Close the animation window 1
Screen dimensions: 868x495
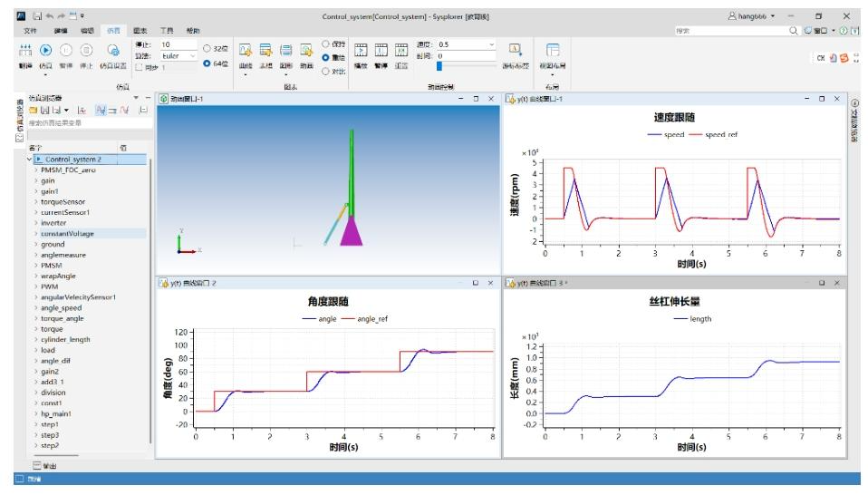pos(491,99)
